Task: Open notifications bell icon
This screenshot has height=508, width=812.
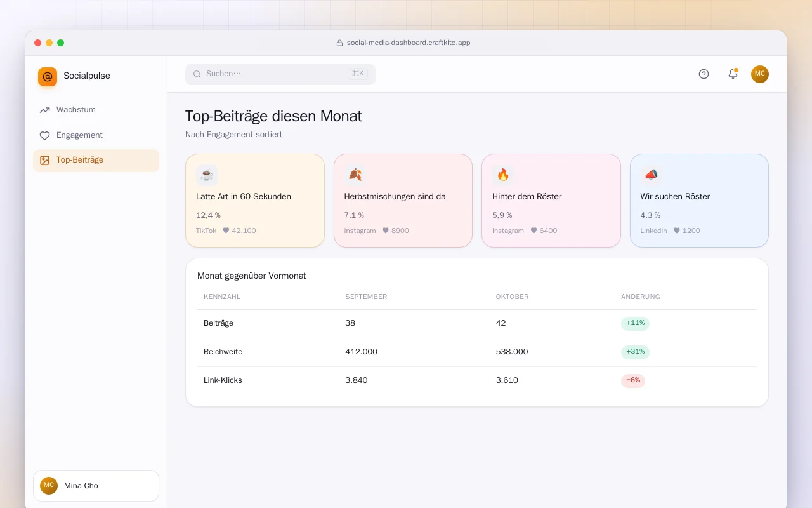Action: pyautogui.click(x=733, y=74)
